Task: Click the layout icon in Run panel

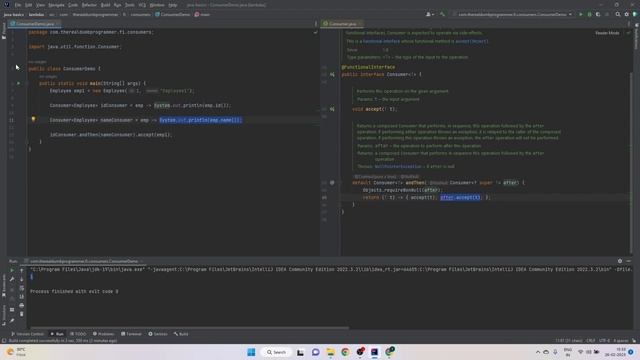Action: 12,310
